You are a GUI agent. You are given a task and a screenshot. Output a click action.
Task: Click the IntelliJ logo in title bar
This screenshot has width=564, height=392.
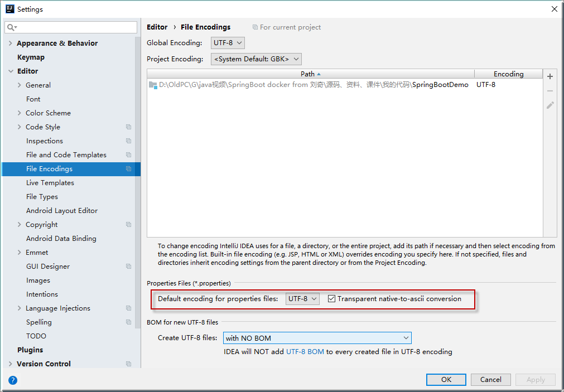(9, 9)
